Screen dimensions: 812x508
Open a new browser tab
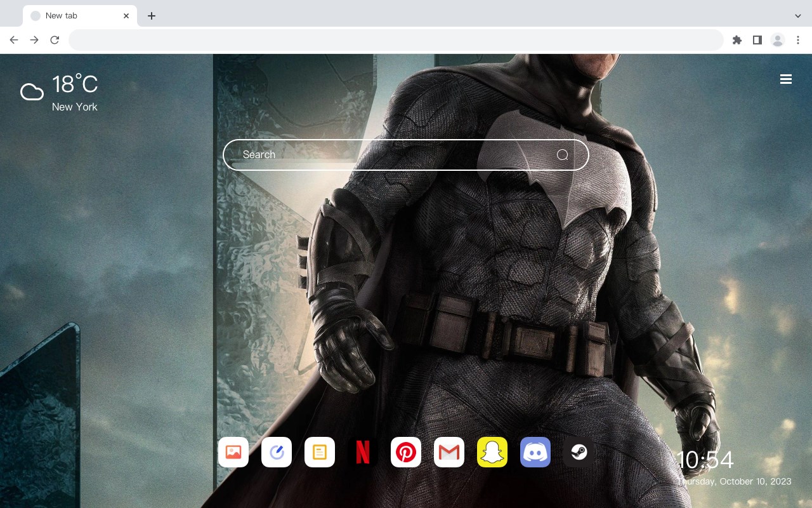click(x=151, y=16)
